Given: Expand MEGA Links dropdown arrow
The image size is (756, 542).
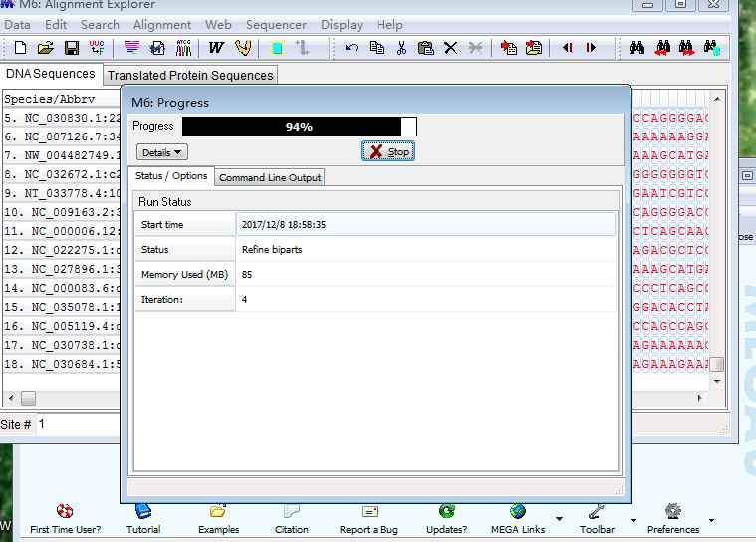Looking at the screenshot, I should click(559, 519).
